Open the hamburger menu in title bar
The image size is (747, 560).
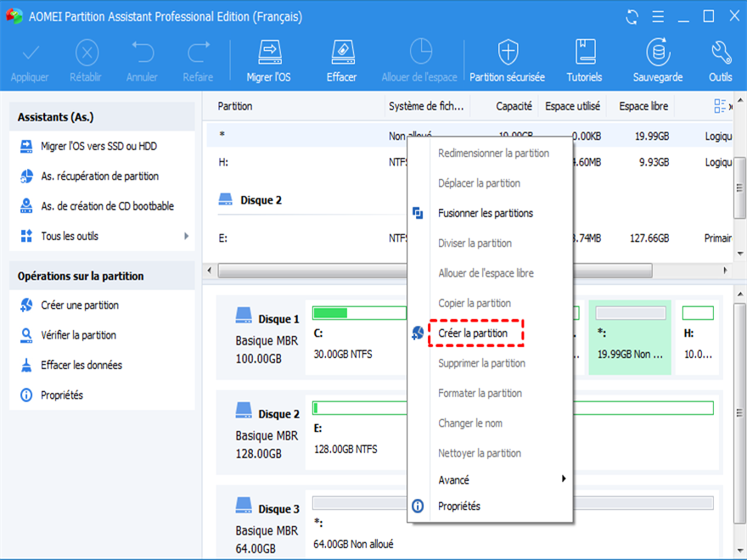[658, 17]
